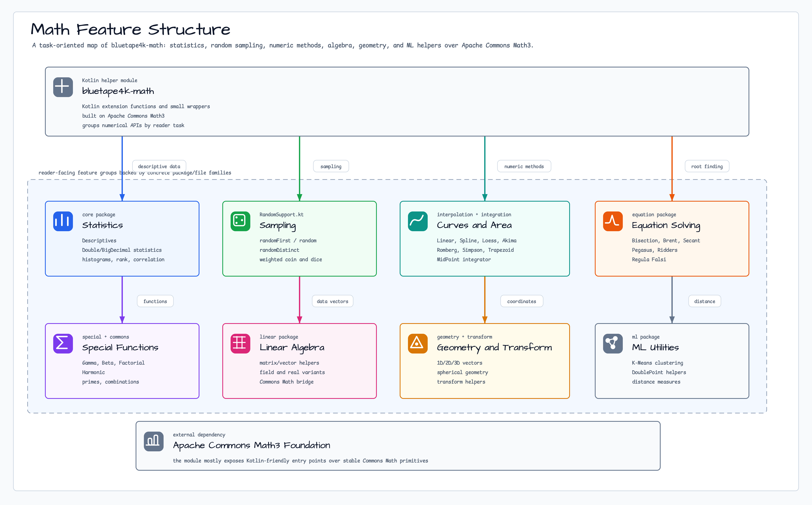Click 'Regula Falsi' text
Viewport: 812px width, 505px height.
click(x=649, y=260)
